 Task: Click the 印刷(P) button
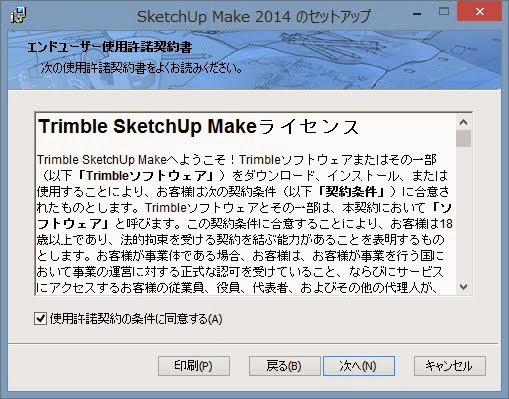(x=194, y=366)
